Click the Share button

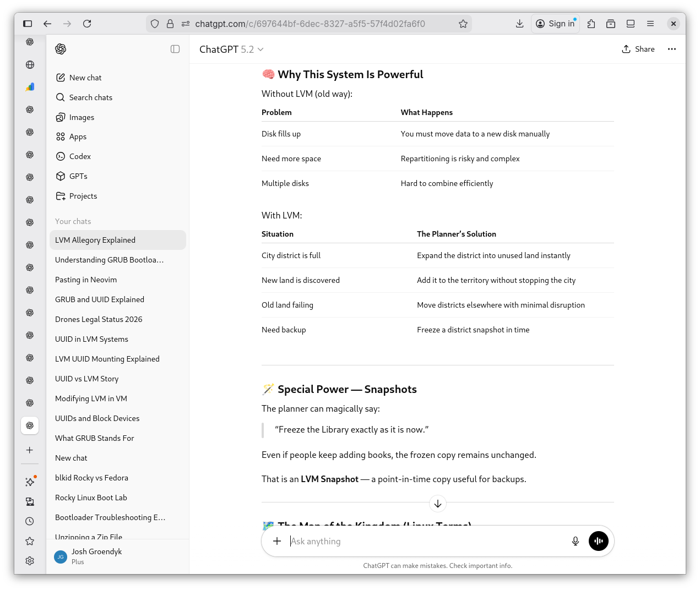(638, 49)
